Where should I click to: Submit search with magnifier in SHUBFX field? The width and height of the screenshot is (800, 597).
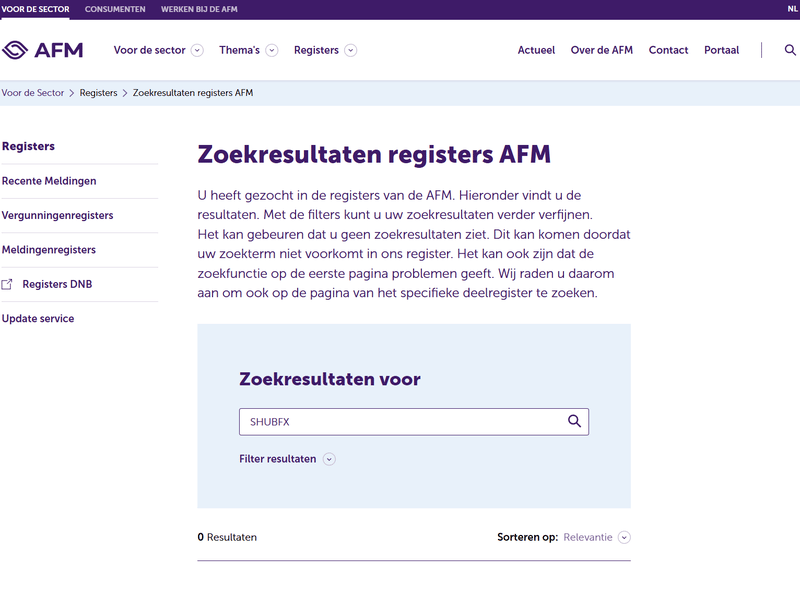click(574, 421)
